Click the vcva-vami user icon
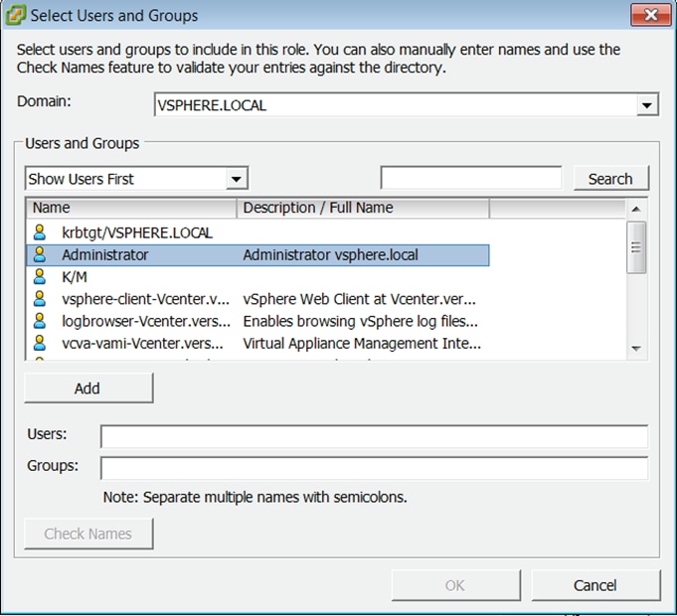 [40, 343]
